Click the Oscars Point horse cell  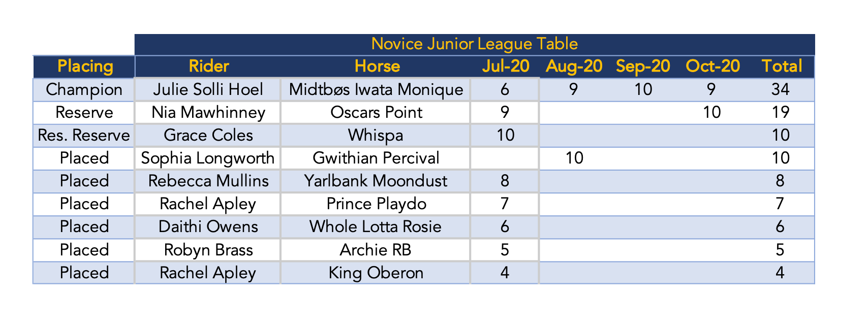pyautogui.click(x=376, y=113)
